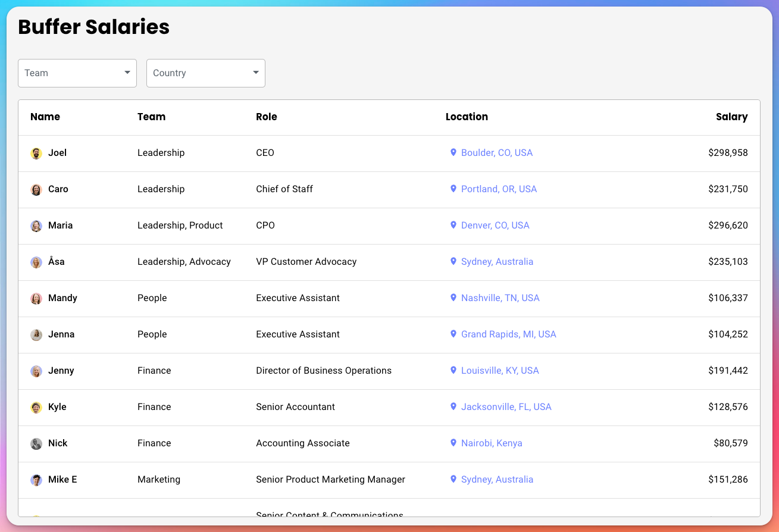This screenshot has height=532, width=779.
Task: Click the Senior Product Marketing Manager cell
Action: pyautogui.click(x=330, y=480)
